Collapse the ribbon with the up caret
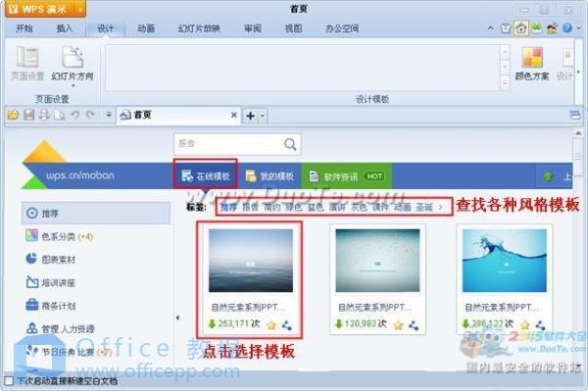The width and height of the screenshot is (588, 391). 490,28
